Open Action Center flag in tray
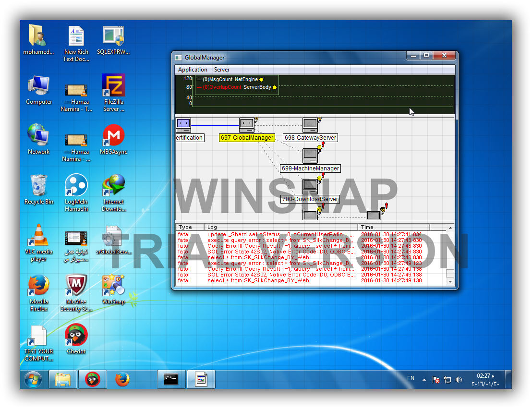 436,380
